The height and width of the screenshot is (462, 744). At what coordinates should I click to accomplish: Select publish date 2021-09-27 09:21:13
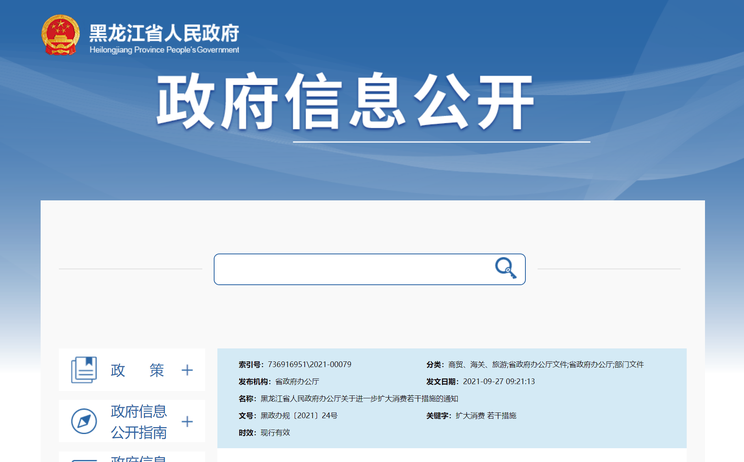click(x=499, y=381)
